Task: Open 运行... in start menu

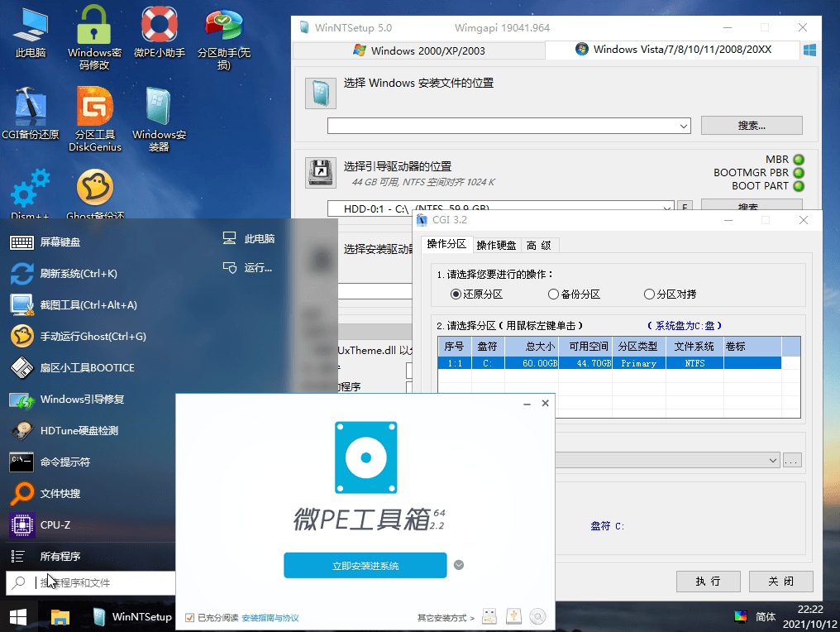Action: tap(247, 267)
